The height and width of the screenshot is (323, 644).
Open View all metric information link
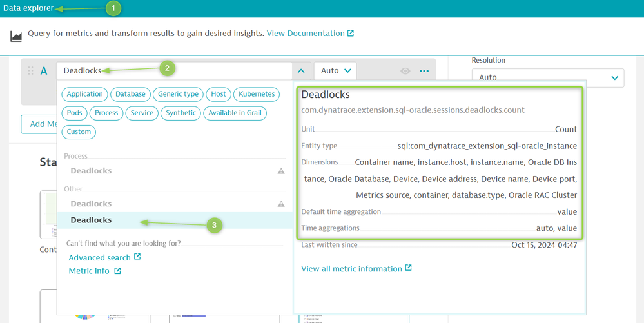point(351,269)
